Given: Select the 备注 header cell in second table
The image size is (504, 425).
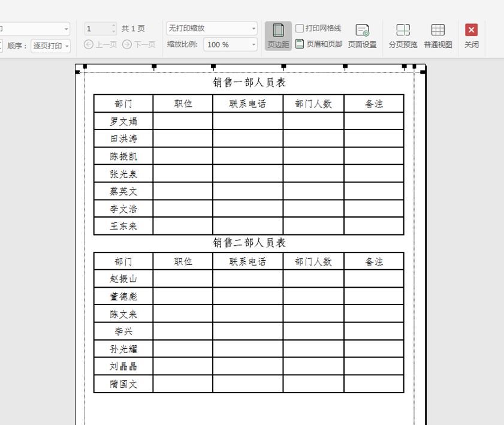Looking at the screenshot, I should coord(374,261).
